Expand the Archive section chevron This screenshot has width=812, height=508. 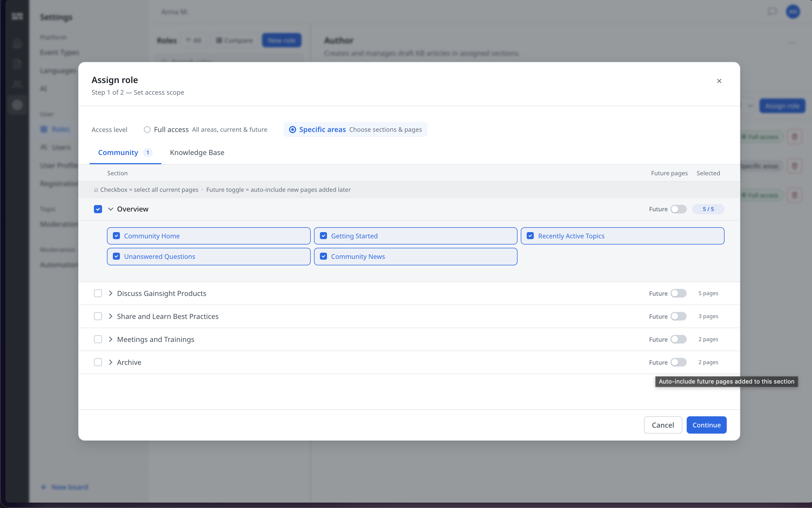pos(110,362)
